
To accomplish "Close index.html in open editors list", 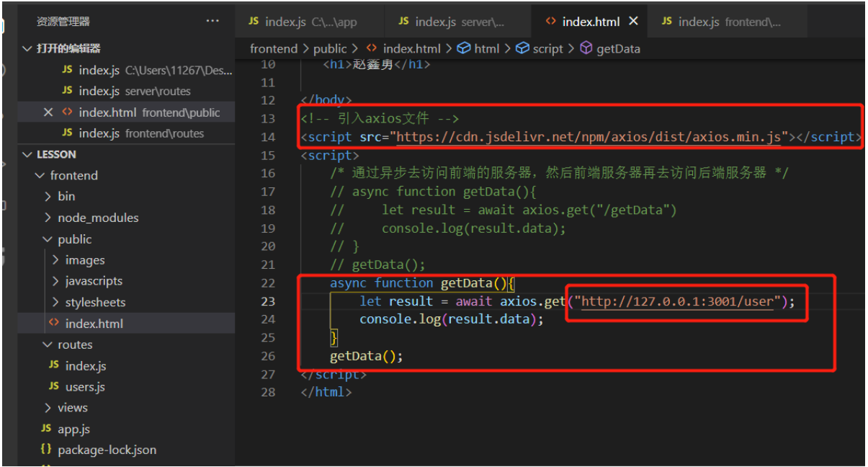I will (48, 112).
